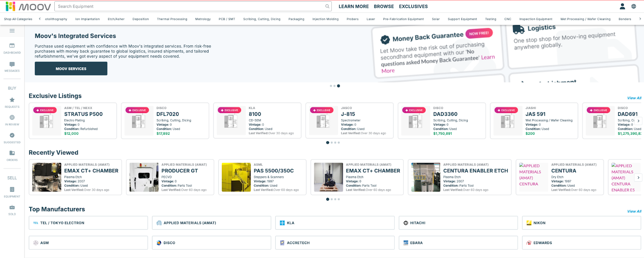Click the Accretech logo icon

282,243
